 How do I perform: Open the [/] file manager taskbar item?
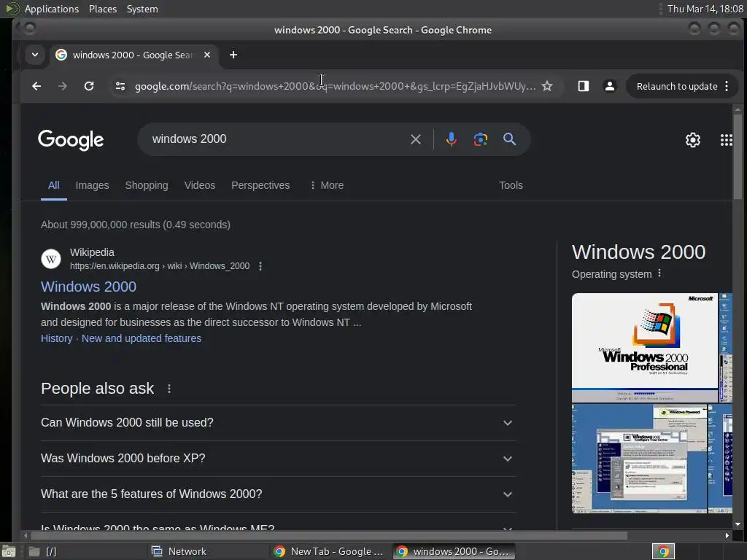click(x=85, y=551)
